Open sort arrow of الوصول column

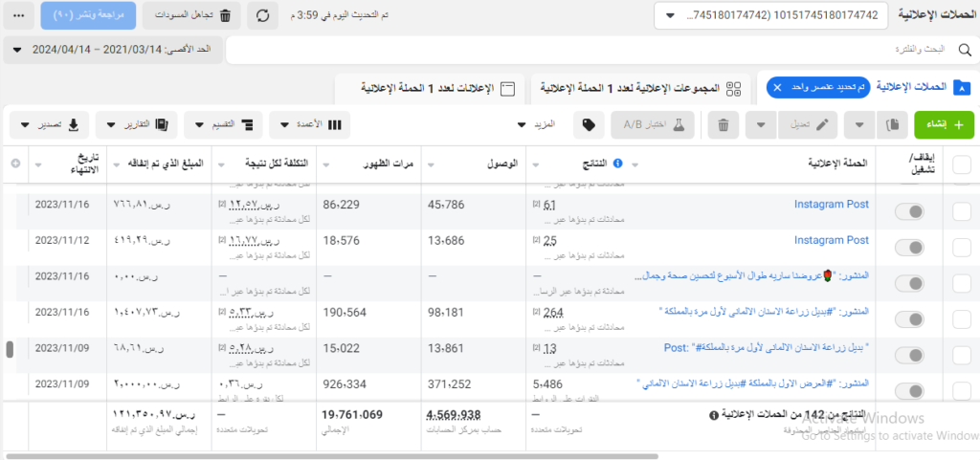click(429, 165)
